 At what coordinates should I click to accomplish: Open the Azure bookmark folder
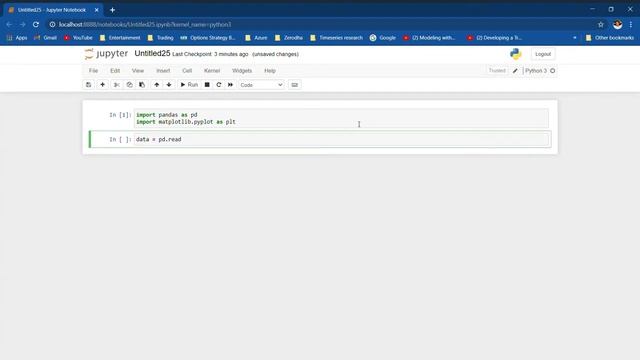click(x=256, y=38)
